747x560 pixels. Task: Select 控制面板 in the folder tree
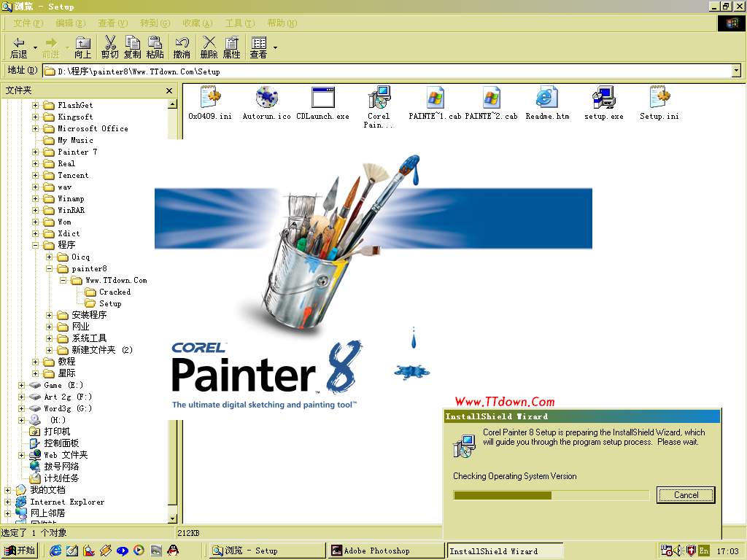[54, 443]
